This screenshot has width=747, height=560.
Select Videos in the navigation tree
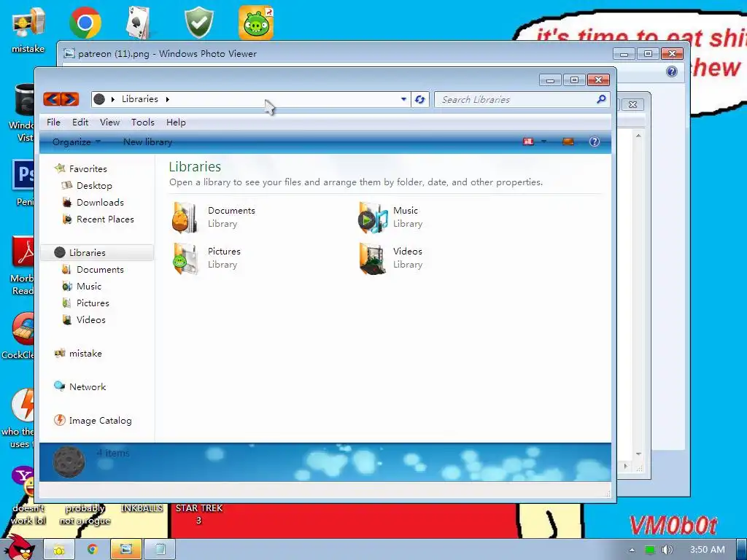click(x=84, y=319)
